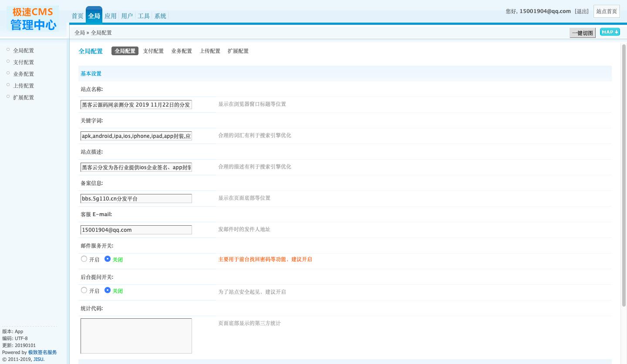
Task: Click the page's vertical scrollbar
Action: click(x=624, y=174)
